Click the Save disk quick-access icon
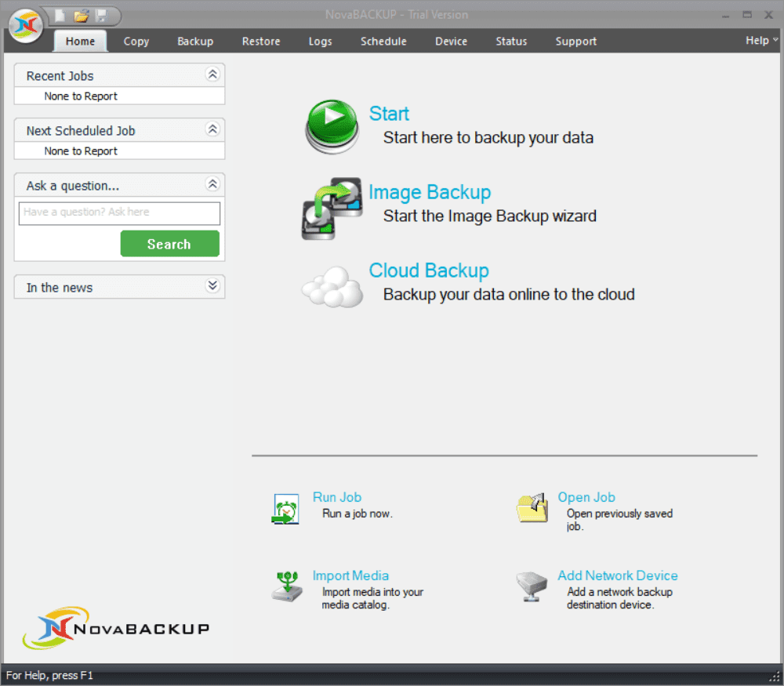 pos(101,16)
